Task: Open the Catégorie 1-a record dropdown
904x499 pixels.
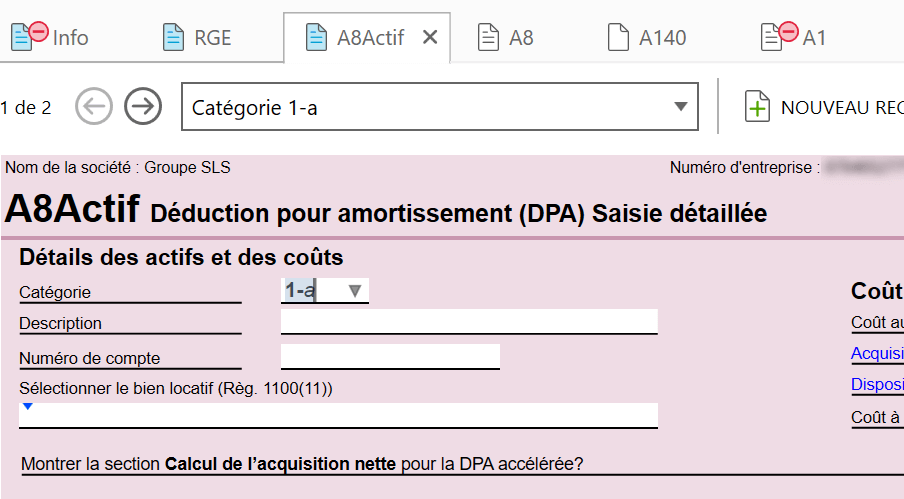Action: tap(440, 107)
